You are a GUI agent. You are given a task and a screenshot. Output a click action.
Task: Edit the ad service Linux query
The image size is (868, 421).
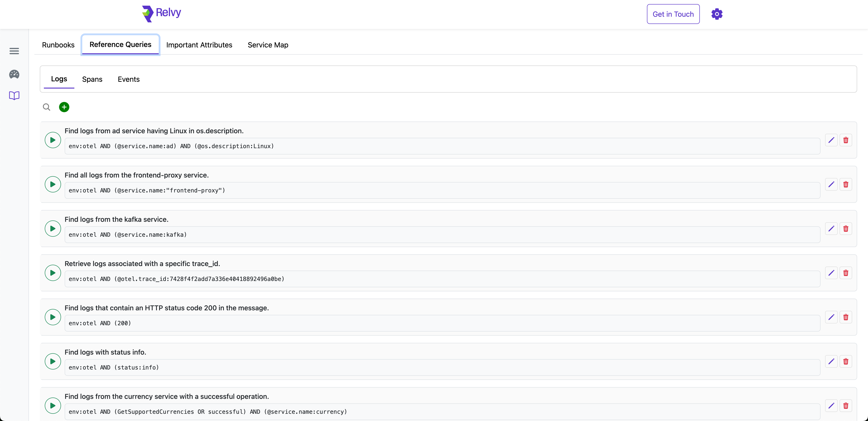click(x=831, y=140)
